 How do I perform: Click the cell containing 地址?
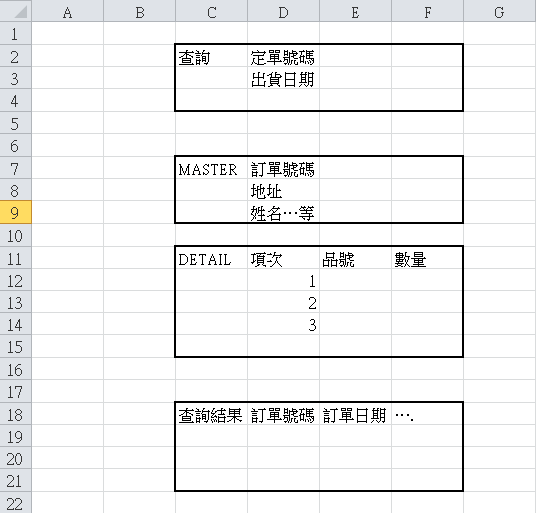coord(283,190)
